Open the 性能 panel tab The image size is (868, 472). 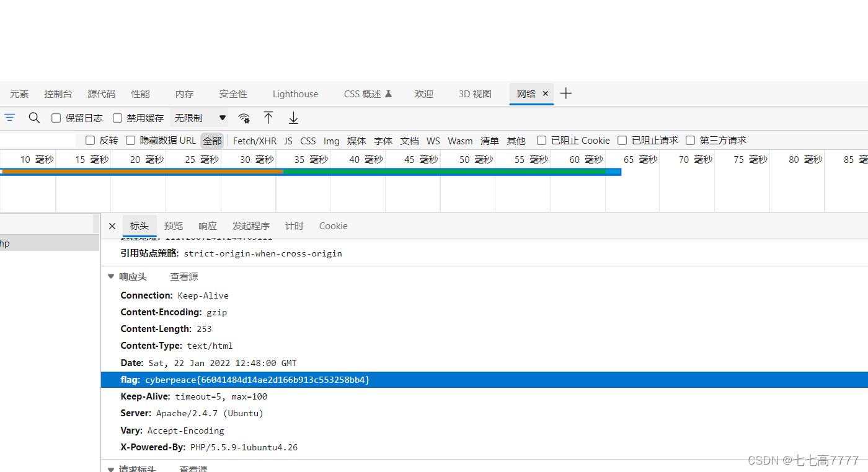click(x=140, y=94)
